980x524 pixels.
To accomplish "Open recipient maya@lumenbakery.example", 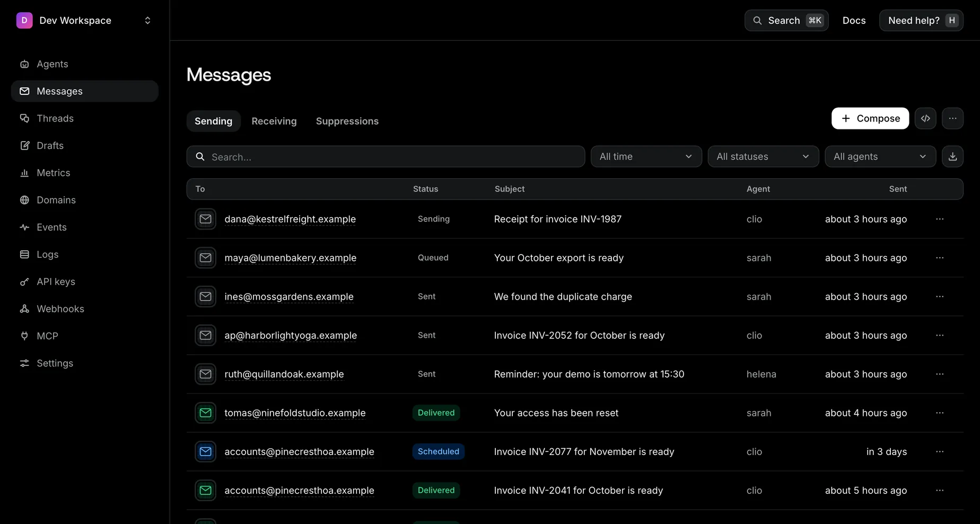I will [x=290, y=258].
